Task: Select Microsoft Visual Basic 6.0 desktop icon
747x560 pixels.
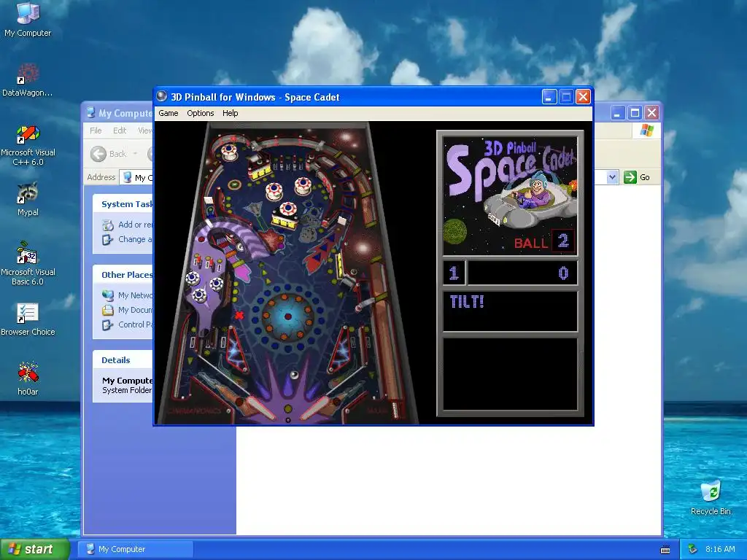Action: point(28,263)
